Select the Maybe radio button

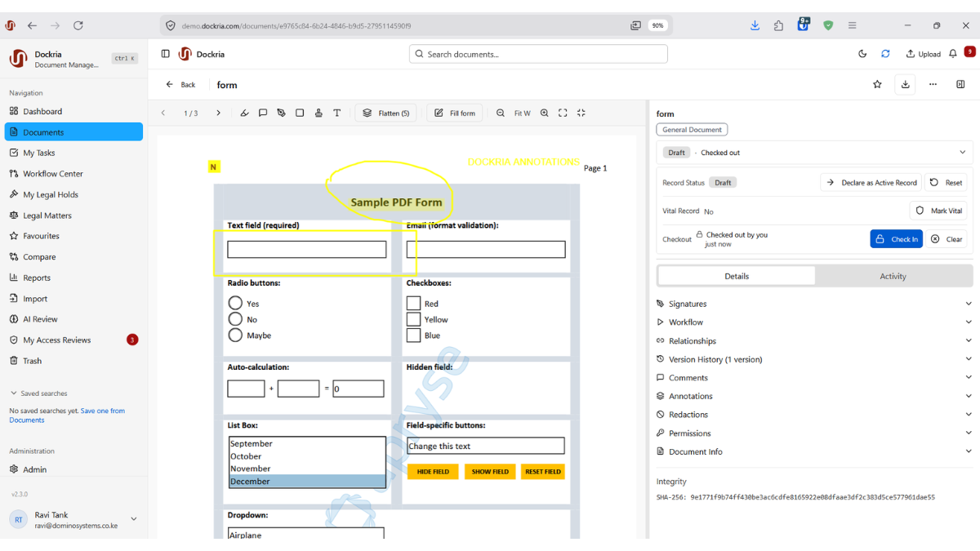click(235, 335)
